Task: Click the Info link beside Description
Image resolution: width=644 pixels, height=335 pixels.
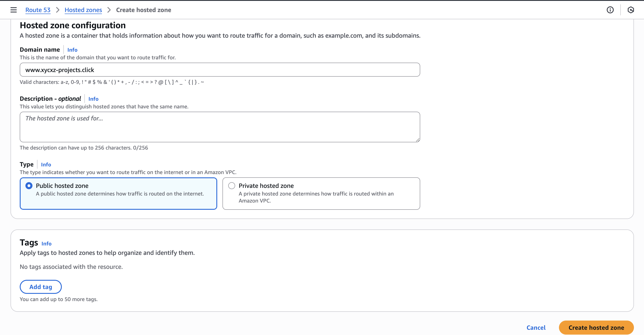Action: [93, 99]
